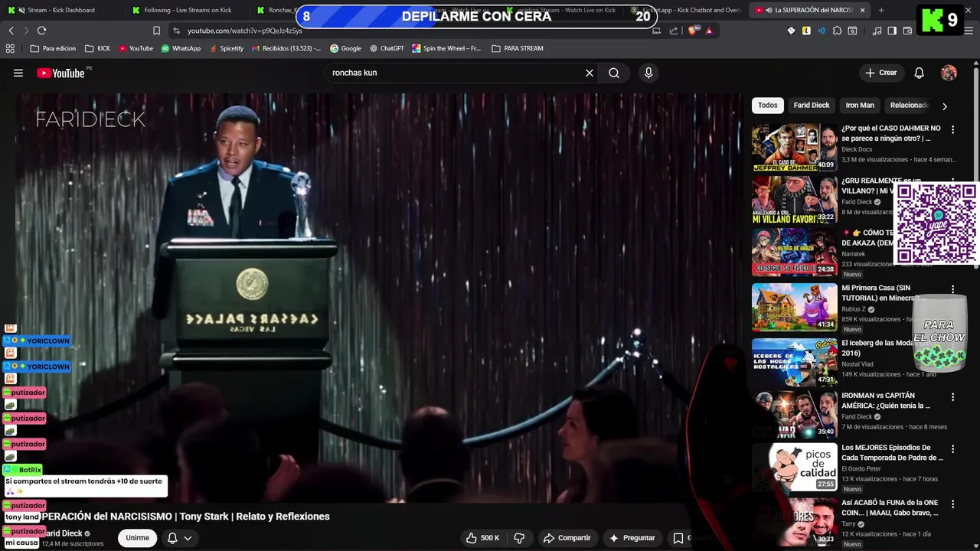Open the Brave Shields lion icon
Screen dimensions: 980x551
(693, 31)
